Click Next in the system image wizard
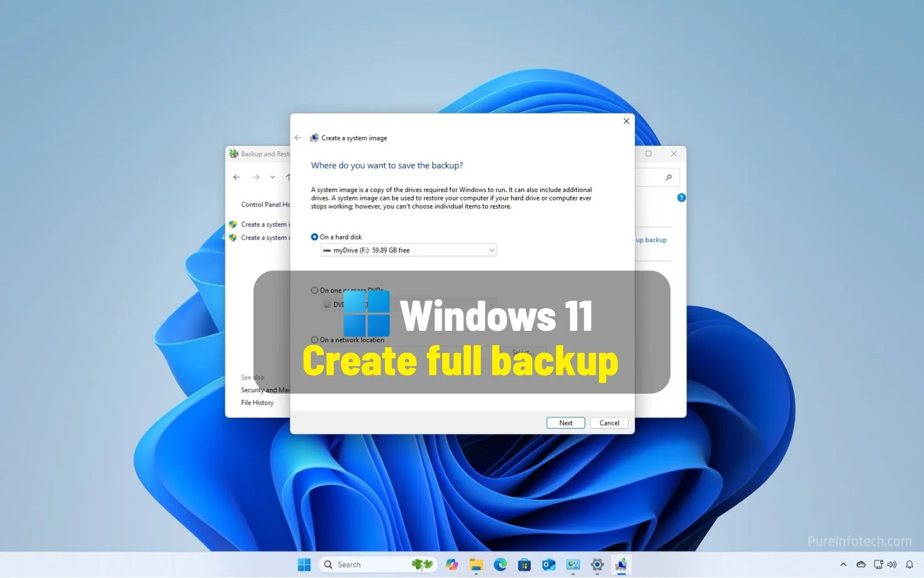 click(565, 423)
